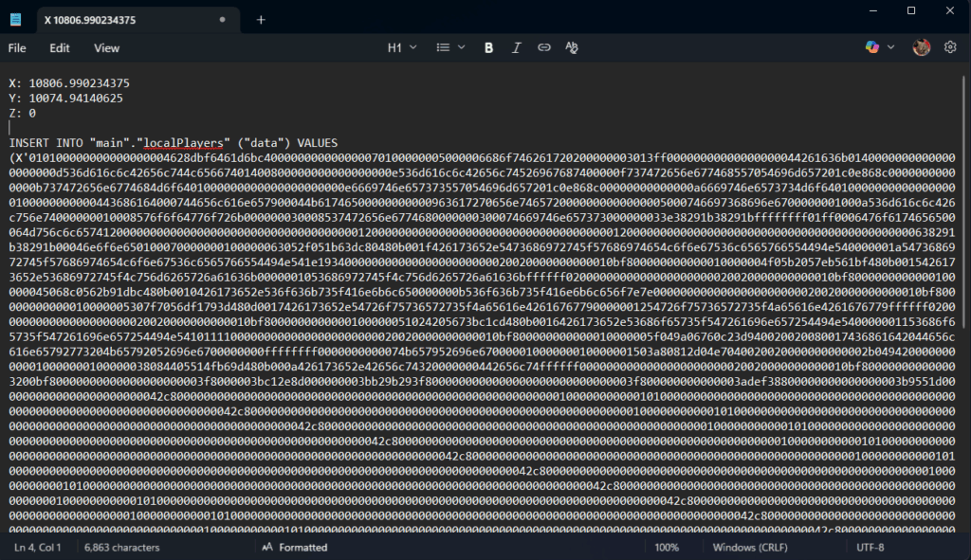The image size is (971, 560).
Task: Expand the bullet list options dropdown
Action: pos(450,47)
